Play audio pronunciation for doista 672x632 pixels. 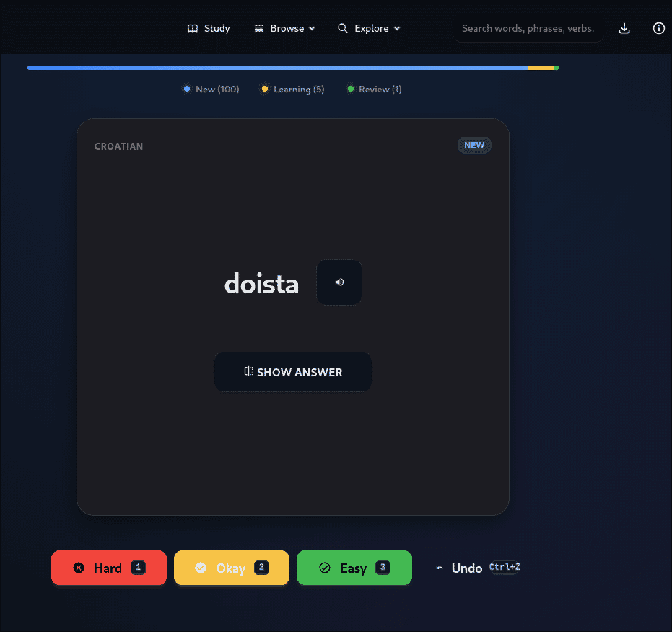click(339, 282)
